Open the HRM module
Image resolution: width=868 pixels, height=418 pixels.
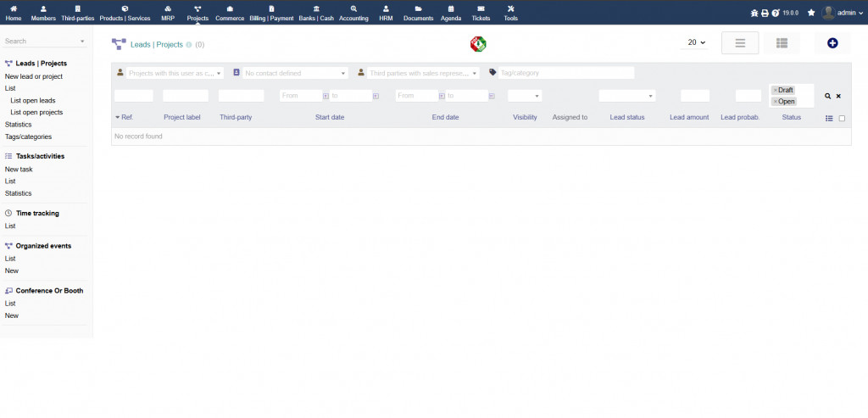pyautogui.click(x=386, y=13)
